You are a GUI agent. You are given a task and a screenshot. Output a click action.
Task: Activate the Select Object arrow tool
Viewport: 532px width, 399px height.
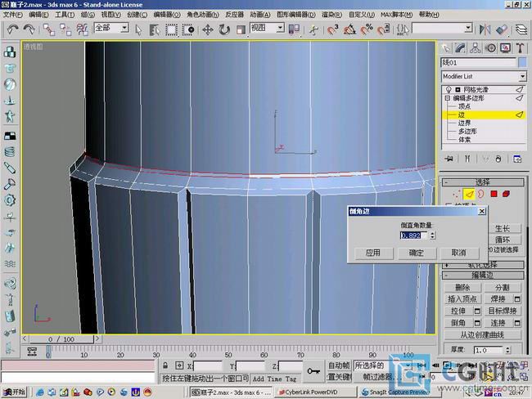tap(138, 29)
